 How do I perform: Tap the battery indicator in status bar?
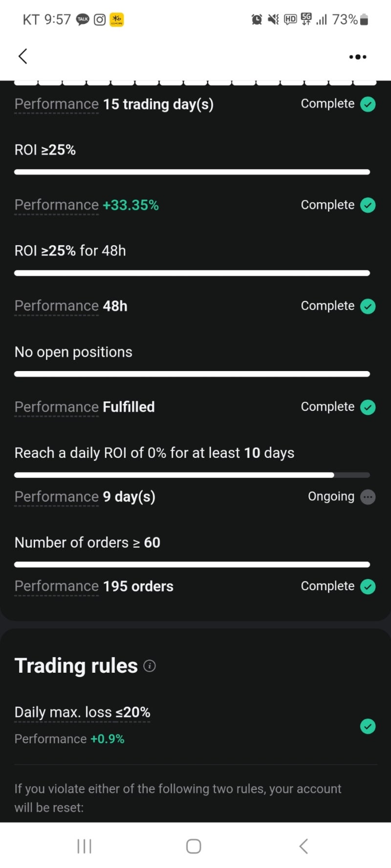pyautogui.click(x=364, y=20)
